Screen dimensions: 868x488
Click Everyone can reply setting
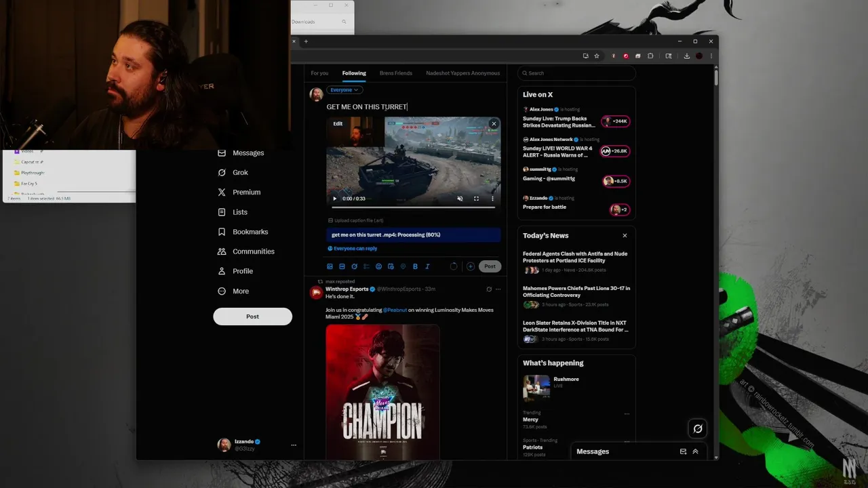pos(353,249)
